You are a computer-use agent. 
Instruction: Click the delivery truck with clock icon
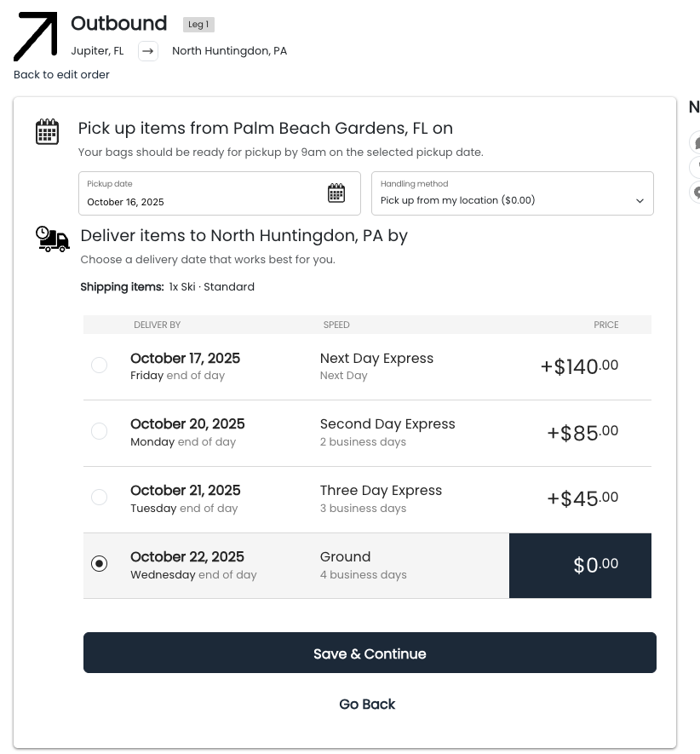53,239
